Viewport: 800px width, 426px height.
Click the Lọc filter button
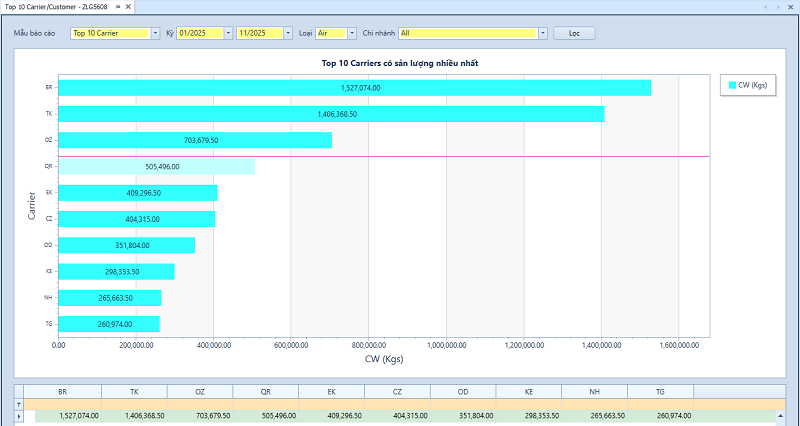[x=574, y=33]
